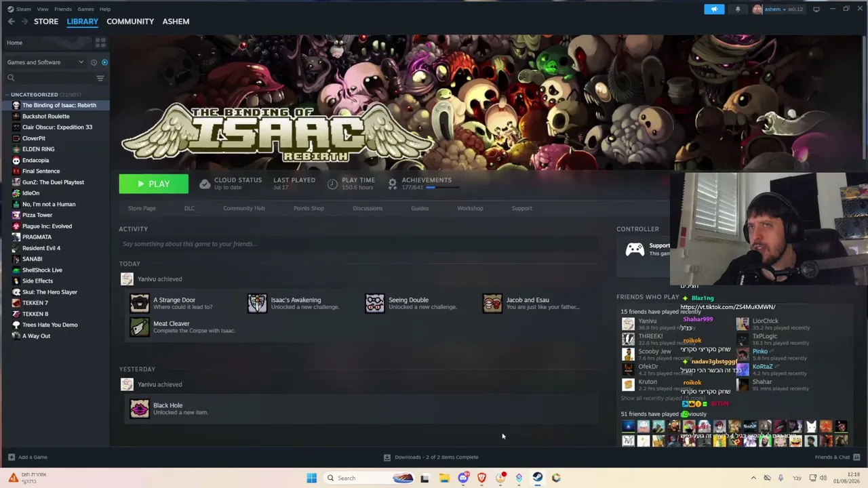Switch to the Community tab
The image size is (868, 488).
pyautogui.click(x=130, y=22)
